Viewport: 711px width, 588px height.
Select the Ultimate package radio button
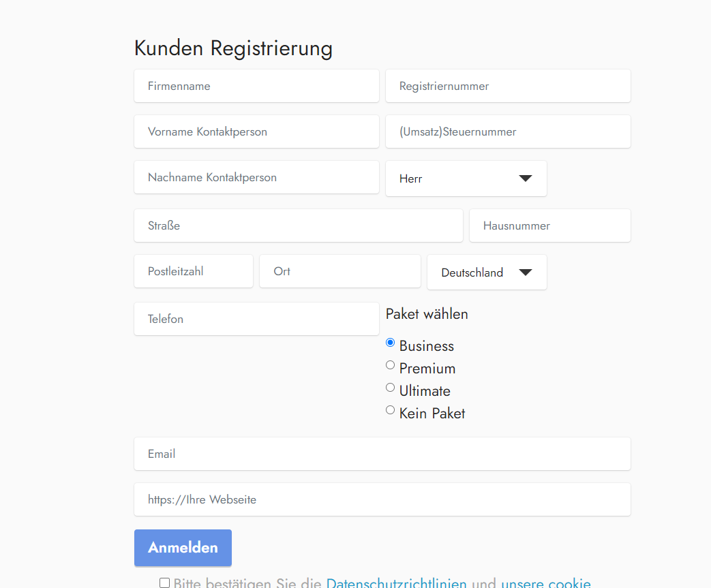tap(391, 388)
